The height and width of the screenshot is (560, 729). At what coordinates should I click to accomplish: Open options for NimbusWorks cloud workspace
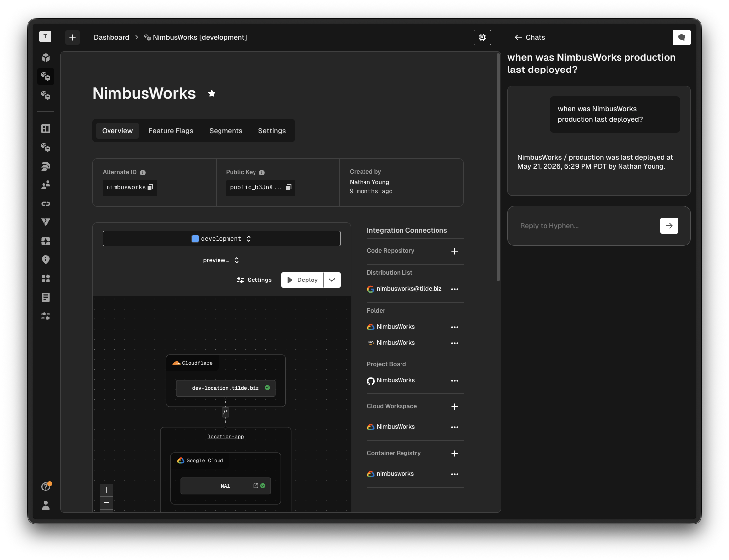(455, 427)
